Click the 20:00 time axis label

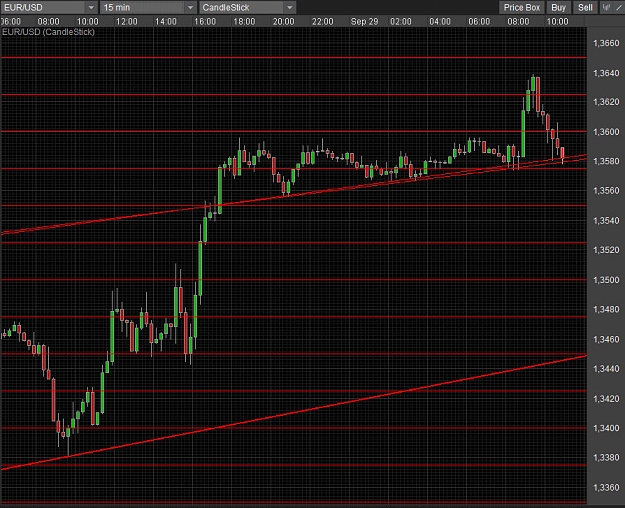point(283,22)
